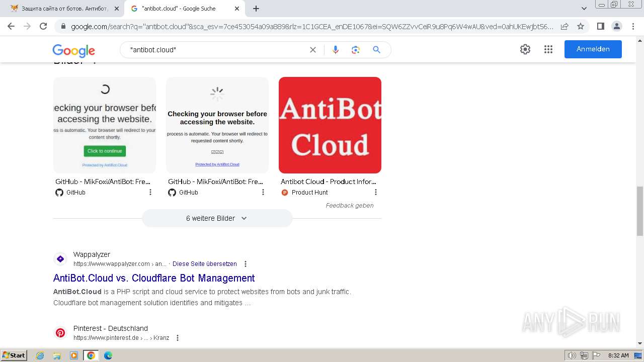Click the Pinterest - Deutschland site name

click(111, 328)
